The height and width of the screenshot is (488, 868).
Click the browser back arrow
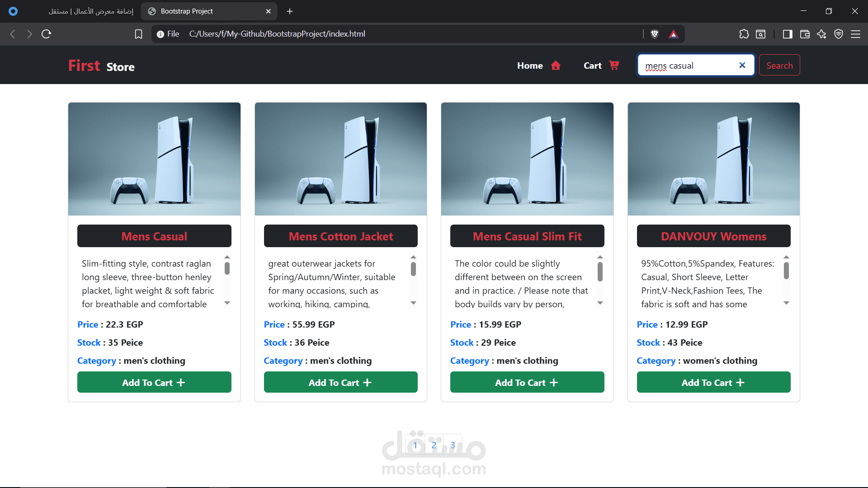(x=13, y=34)
